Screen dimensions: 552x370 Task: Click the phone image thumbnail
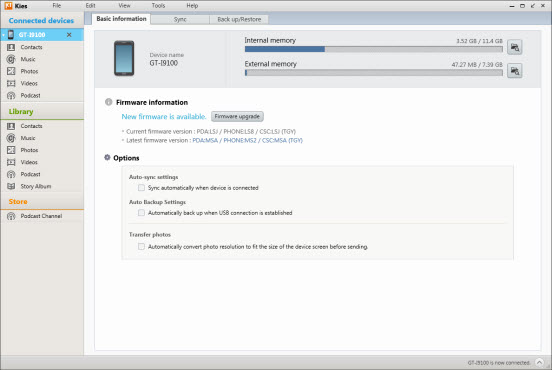click(x=124, y=58)
